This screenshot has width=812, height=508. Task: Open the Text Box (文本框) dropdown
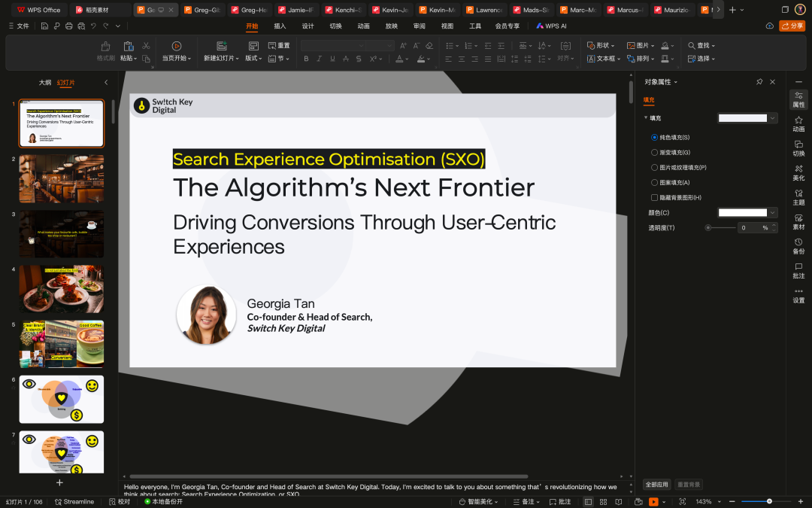pyautogui.click(x=603, y=59)
